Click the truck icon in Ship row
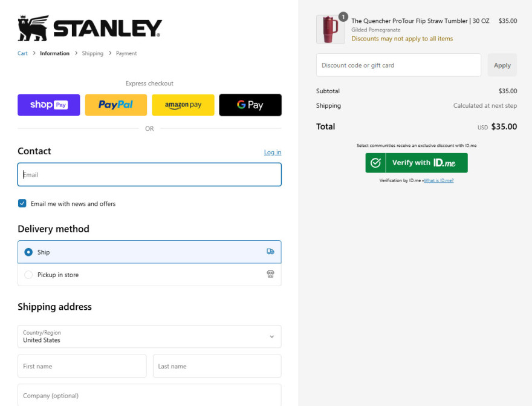The width and height of the screenshot is (532, 406). pyautogui.click(x=270, y=252)
